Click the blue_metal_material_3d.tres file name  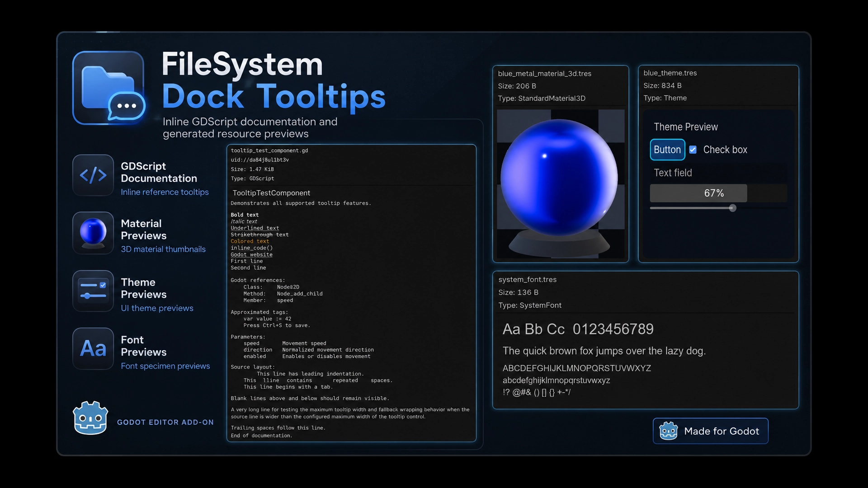(544, 74)
